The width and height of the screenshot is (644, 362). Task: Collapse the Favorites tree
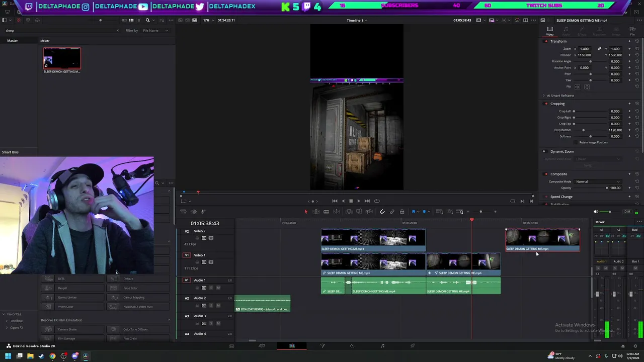point(4,314)
